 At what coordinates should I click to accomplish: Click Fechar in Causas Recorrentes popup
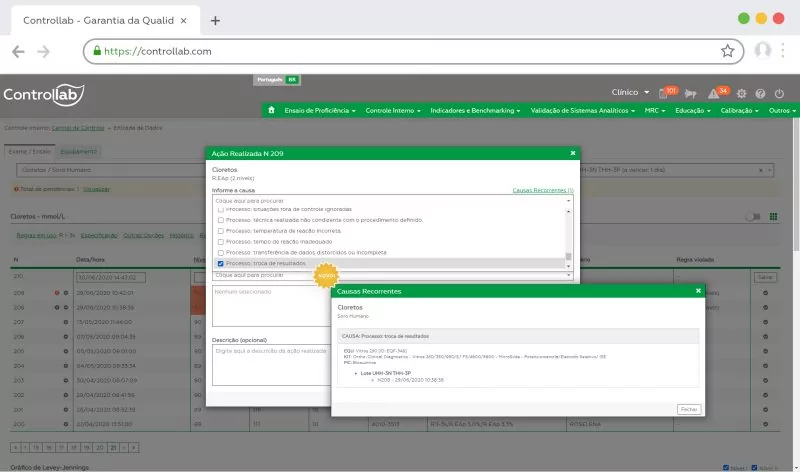click(689, 409)
